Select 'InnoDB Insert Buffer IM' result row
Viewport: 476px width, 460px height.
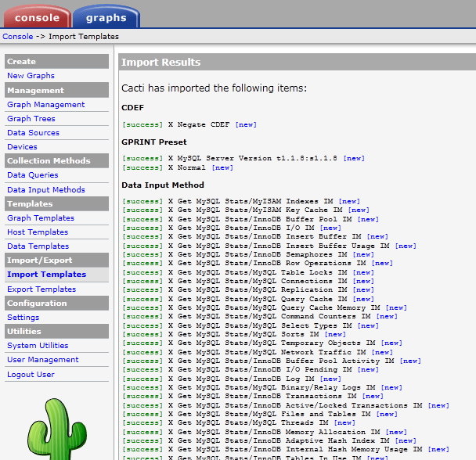255,236
